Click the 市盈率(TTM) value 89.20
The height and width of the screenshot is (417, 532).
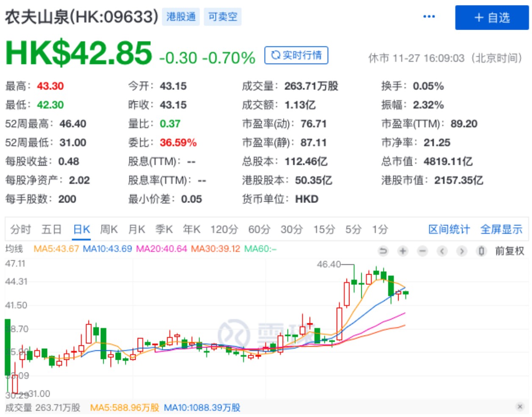[x=464, y=124]
